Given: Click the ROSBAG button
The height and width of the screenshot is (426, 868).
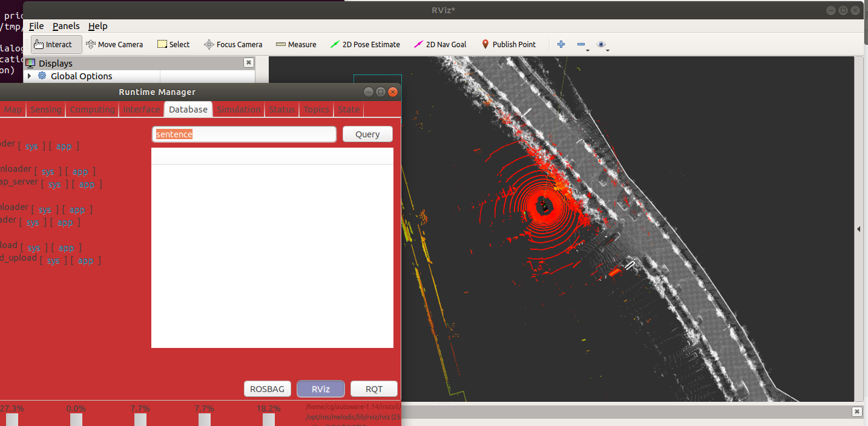Looking at the screenshot, I should [267, 389].
